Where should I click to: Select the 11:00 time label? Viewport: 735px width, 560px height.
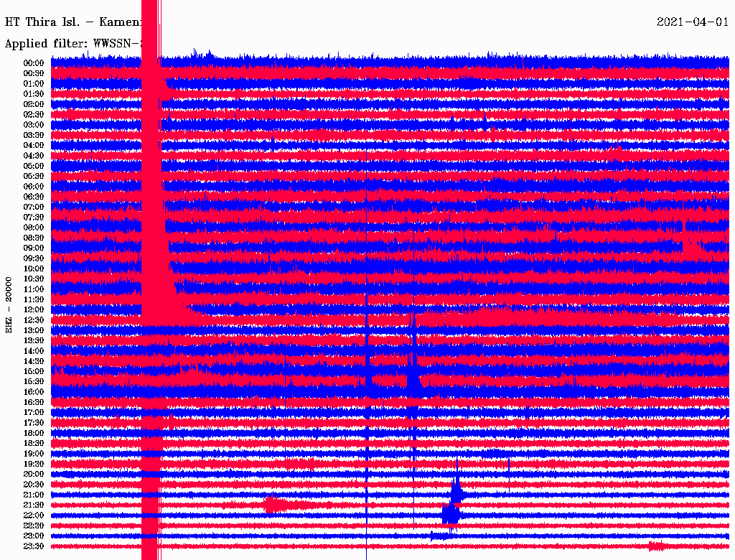34,289
